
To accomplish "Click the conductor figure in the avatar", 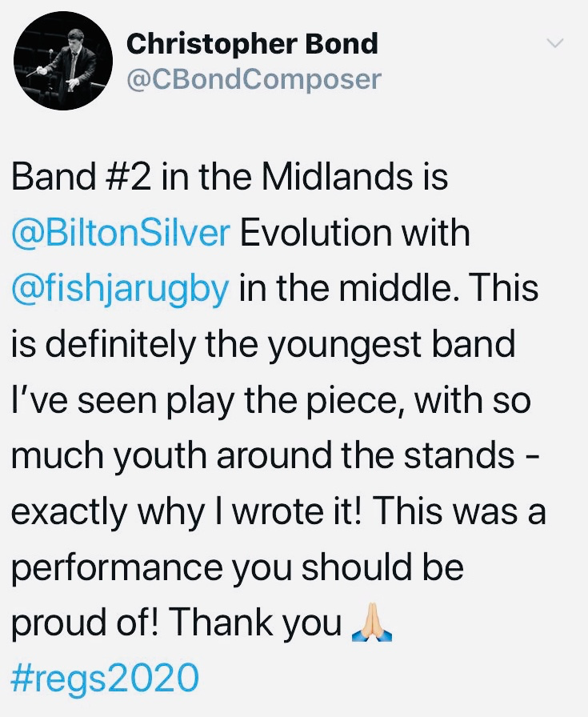I will tap(69, 59).
